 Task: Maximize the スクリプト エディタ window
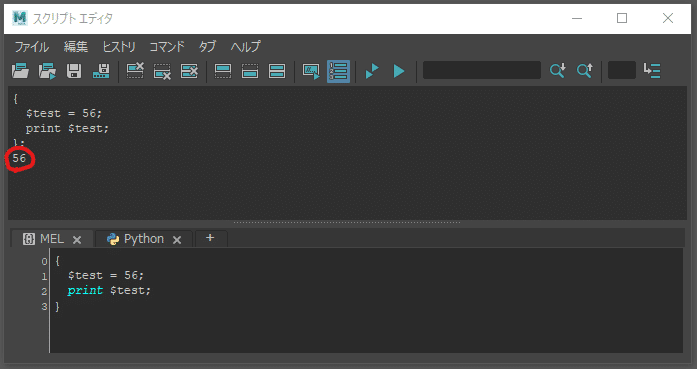coord(622,18)
